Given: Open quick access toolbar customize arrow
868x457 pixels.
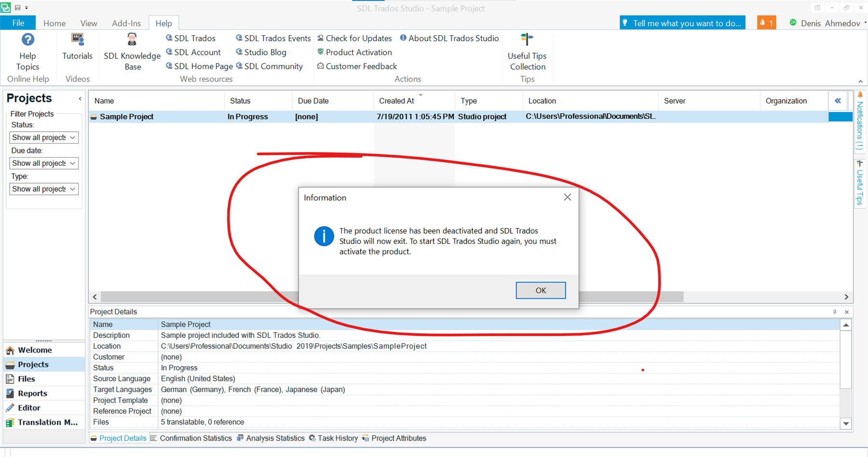Looking at the screenshot, I should click(27, 8).
